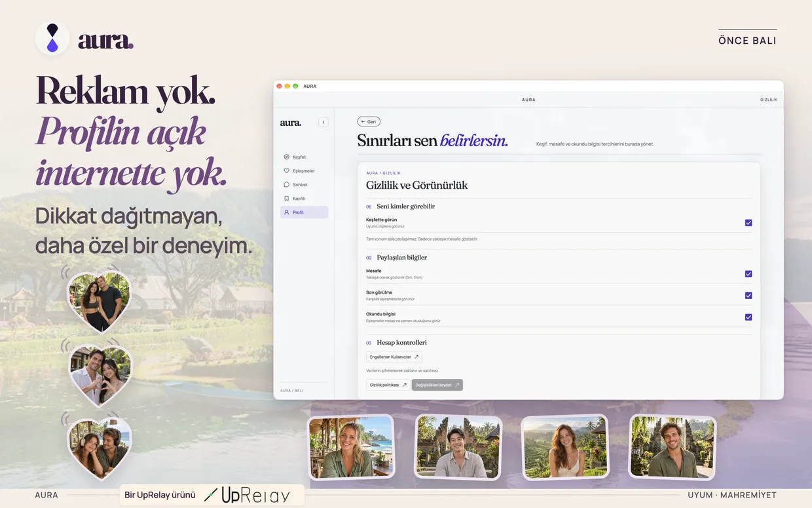
Task: Select the blonde woman beach photo
Action: click(x=351, y=448)
